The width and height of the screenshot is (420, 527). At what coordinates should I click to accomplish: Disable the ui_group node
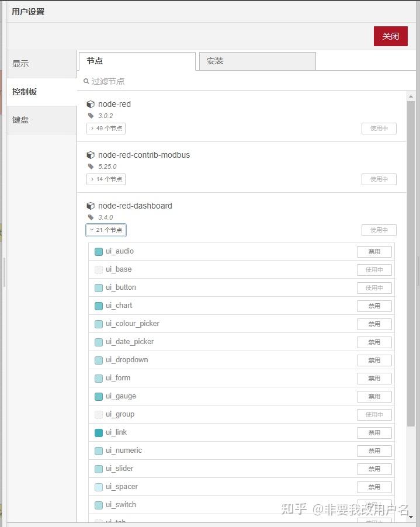pos(374,414)
